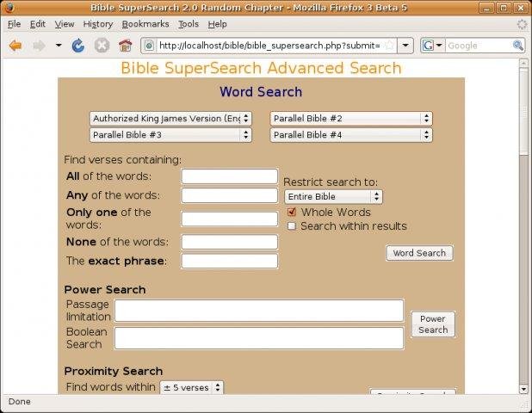Viewport: 532px width, 413px height.
Task: Go back with the Back arrow
Action: [15, 46]
